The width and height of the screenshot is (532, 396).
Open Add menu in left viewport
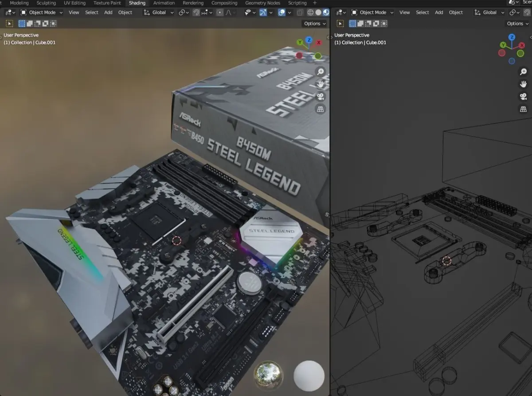108,12
